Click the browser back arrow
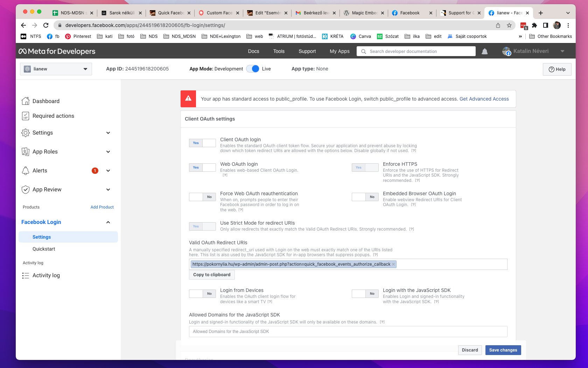This screenshot has width=588, height=368. [23, 25]
